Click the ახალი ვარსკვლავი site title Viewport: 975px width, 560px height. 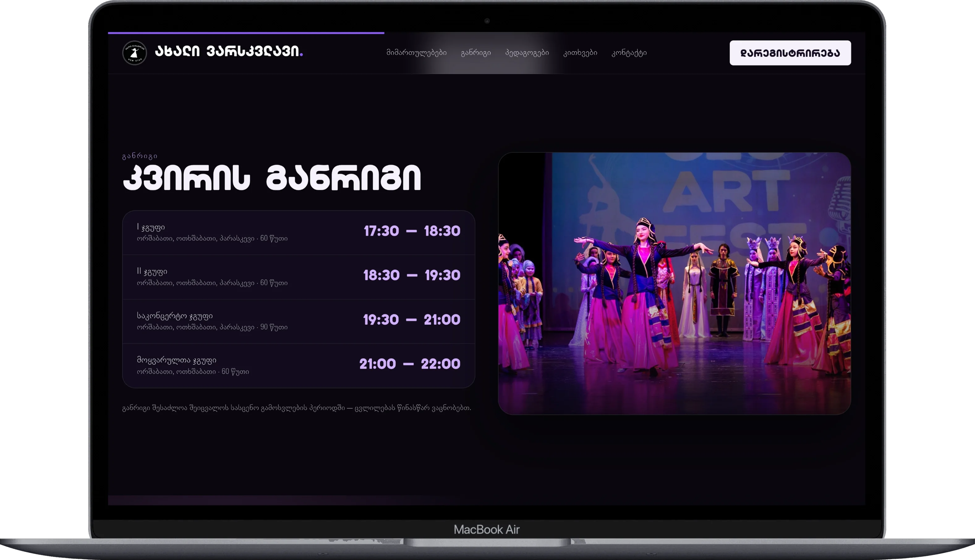pyautogui.click(x=229, y=51)
